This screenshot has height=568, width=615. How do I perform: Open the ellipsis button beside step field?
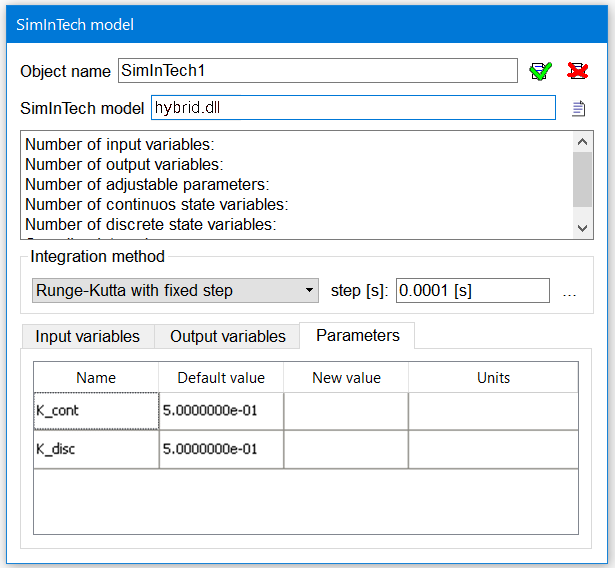tap(569, 293)
